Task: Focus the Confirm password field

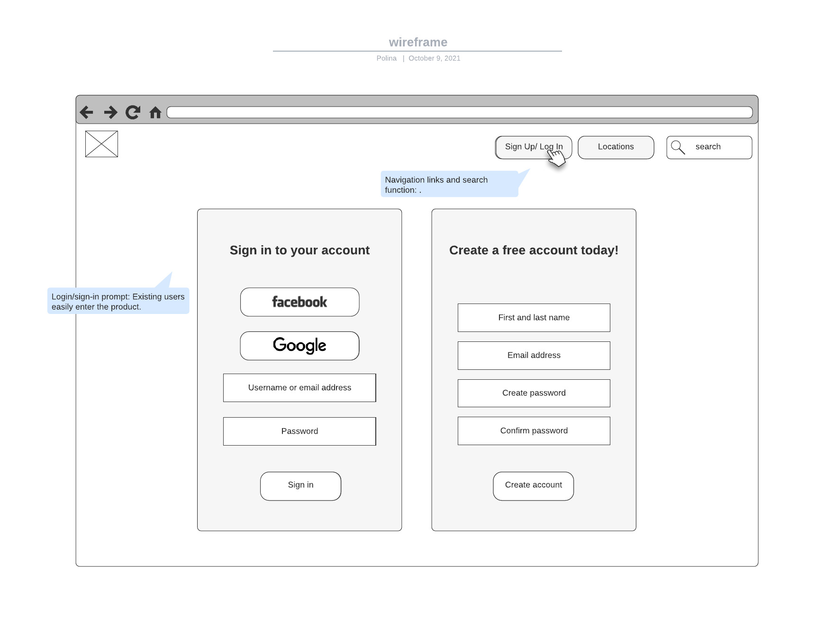Action: pyautogui.click(x=534, y=431)
